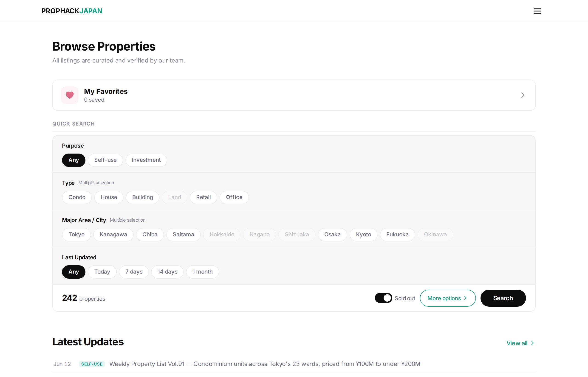Select the Fukuoka area chip
The width and height of the screenshot is (588, 377).
[397, 234]
